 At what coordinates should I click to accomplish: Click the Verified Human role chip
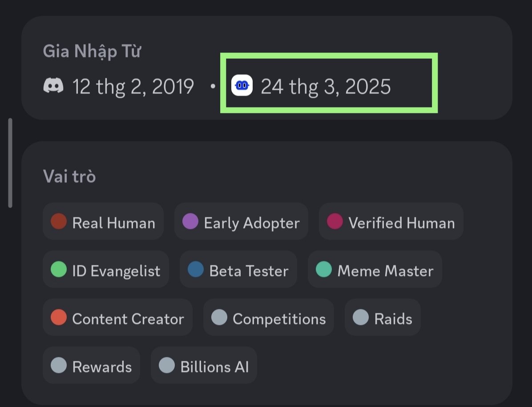[x=391, y=222]
